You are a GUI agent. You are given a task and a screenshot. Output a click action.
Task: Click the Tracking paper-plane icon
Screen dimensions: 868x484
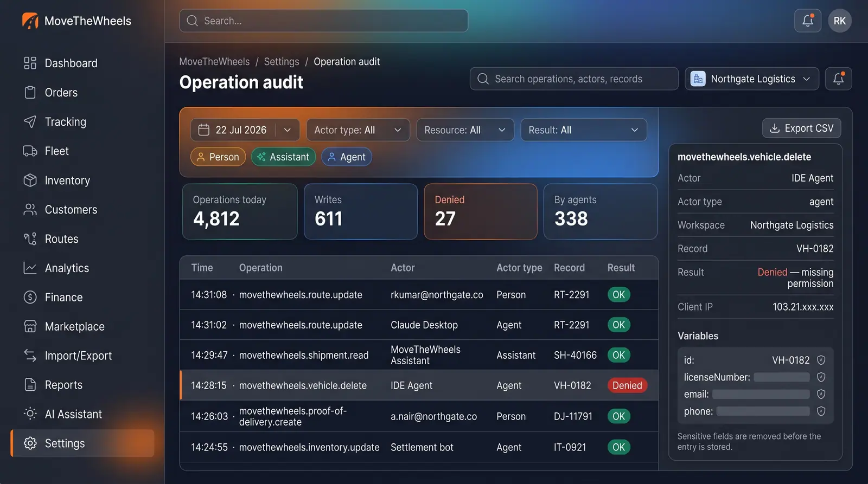pyautogui.click(x=30, y=121)
